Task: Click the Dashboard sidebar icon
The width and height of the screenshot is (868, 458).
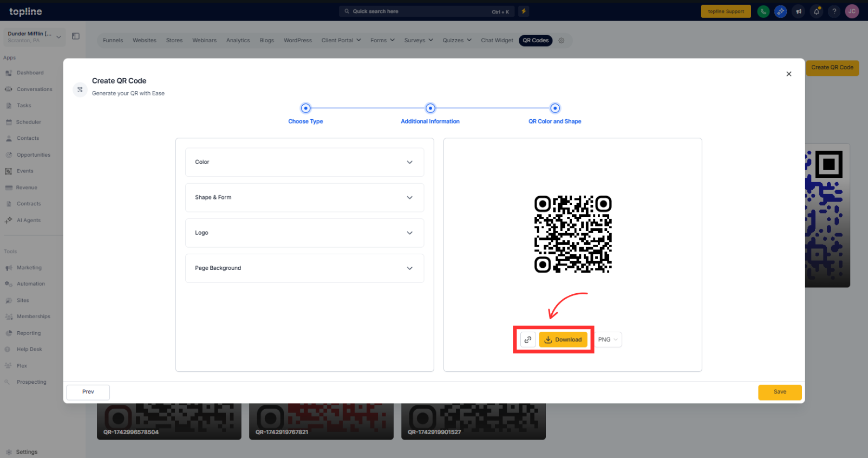Action: click(x=9, y=73)
